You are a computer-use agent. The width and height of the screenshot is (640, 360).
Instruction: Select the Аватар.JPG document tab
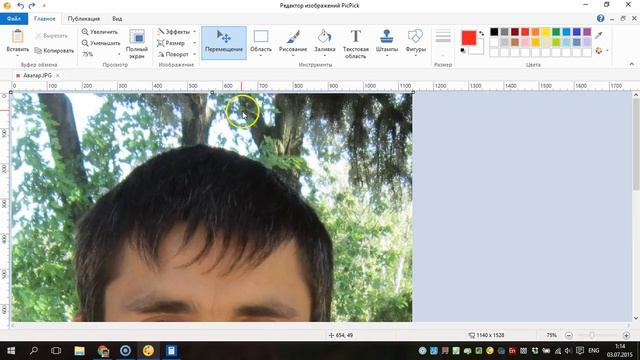click(37, 76)
